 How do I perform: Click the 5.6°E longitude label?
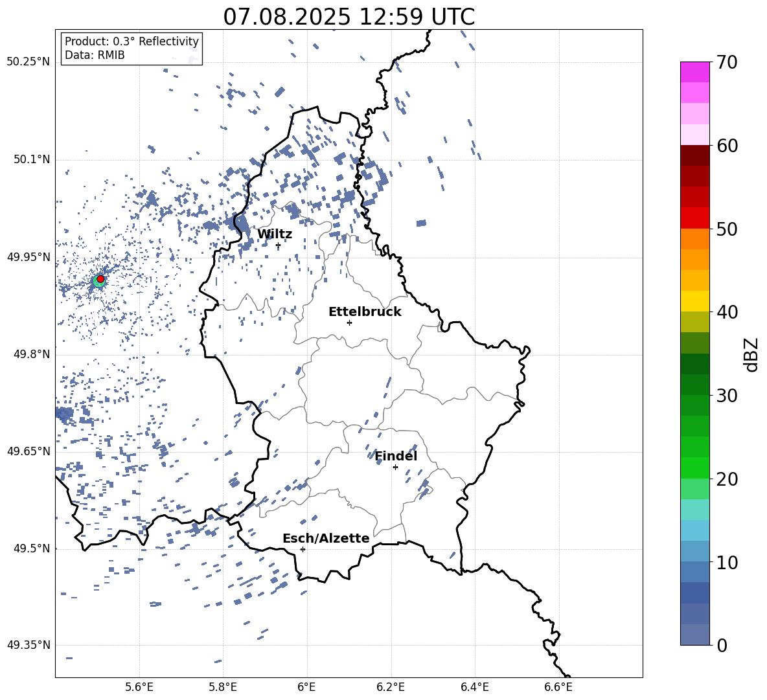click(139, 687)
